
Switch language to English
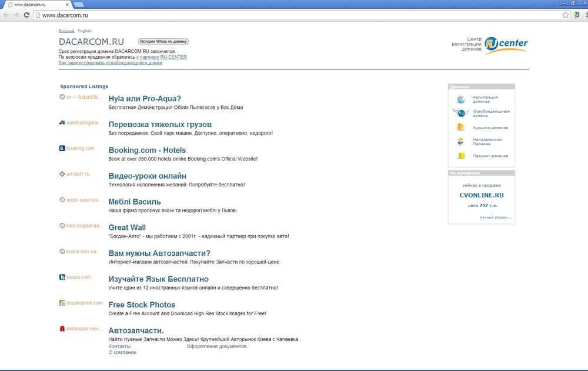point(84,31)
